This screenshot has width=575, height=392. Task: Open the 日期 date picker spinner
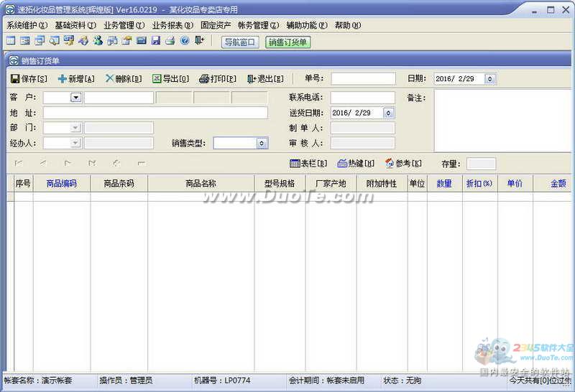(x=490, y=79)
